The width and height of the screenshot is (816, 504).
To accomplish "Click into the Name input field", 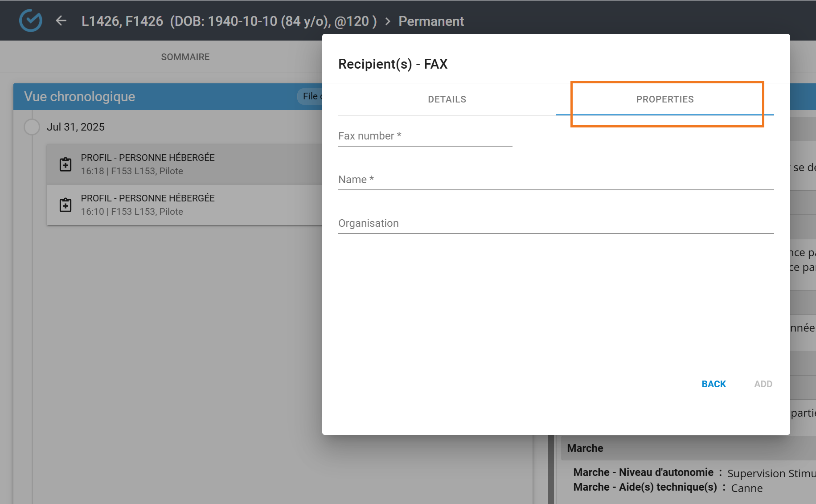I will [555, 180].
